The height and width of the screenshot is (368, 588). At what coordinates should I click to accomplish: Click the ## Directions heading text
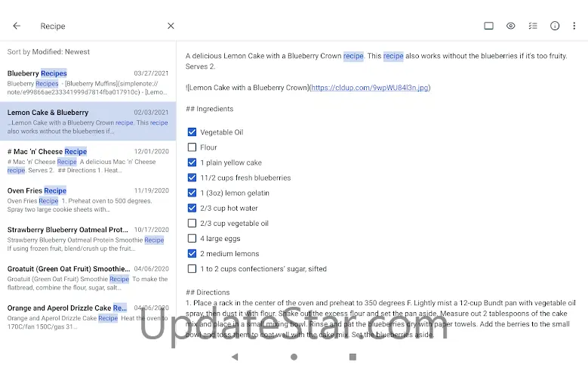[208, 292]
